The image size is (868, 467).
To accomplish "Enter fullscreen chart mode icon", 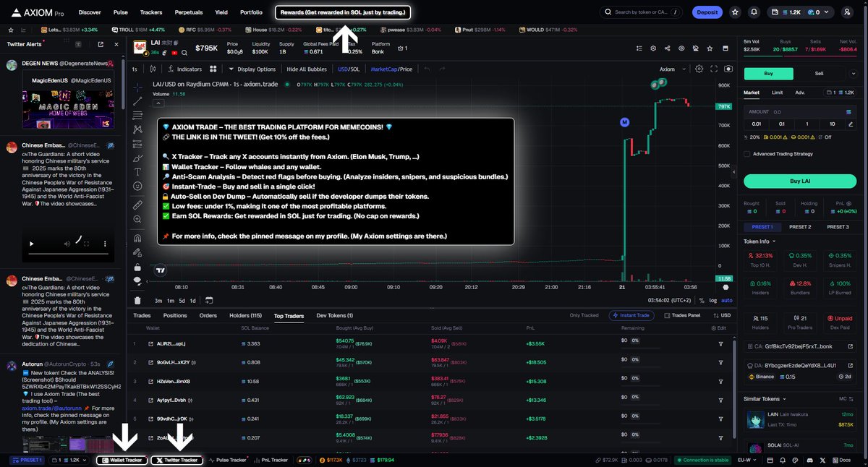I will (713, 69).
